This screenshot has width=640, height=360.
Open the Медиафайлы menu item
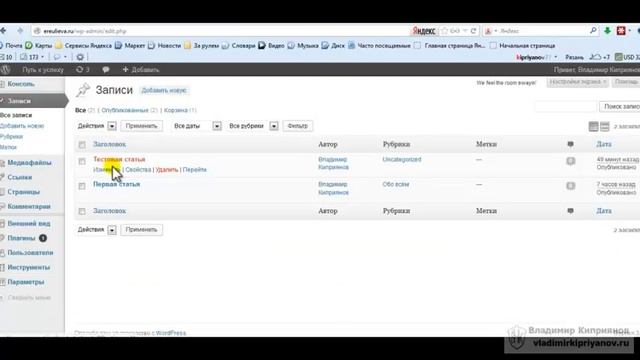[x=29, y=163]
